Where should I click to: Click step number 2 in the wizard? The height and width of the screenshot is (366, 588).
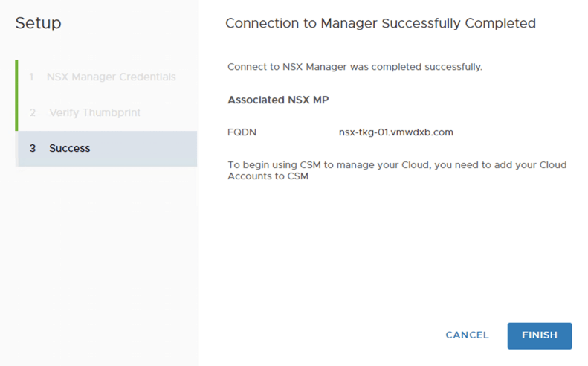pos(32,112)
